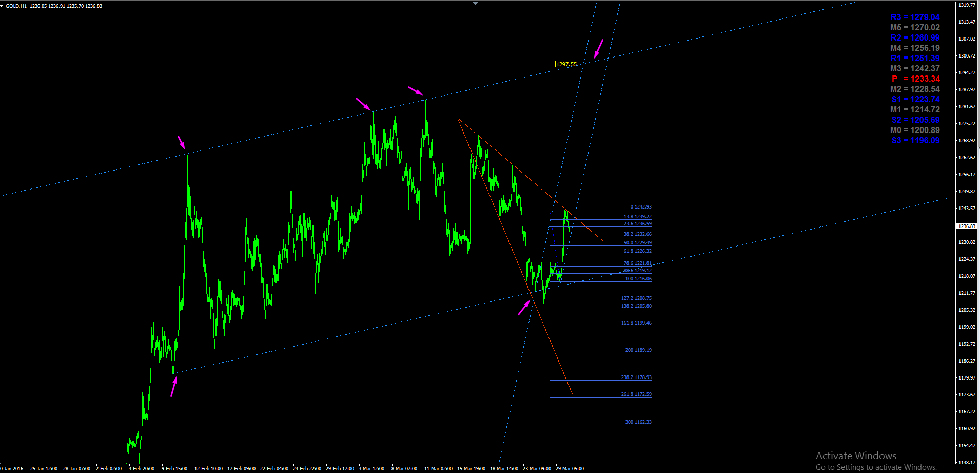Click the 0 1242.93 Fibonacci level
The height and width of the screenshot is (473, 980).
[641, 207]
